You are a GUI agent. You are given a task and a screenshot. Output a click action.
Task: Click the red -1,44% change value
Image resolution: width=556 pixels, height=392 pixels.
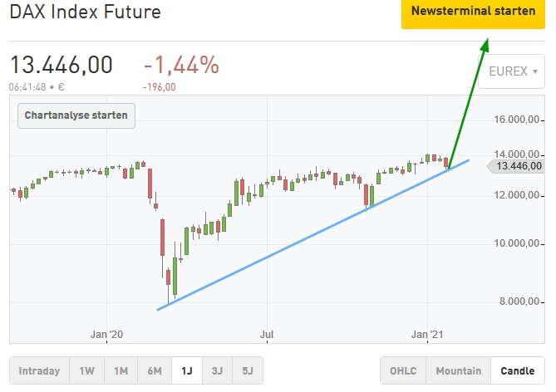181,65
